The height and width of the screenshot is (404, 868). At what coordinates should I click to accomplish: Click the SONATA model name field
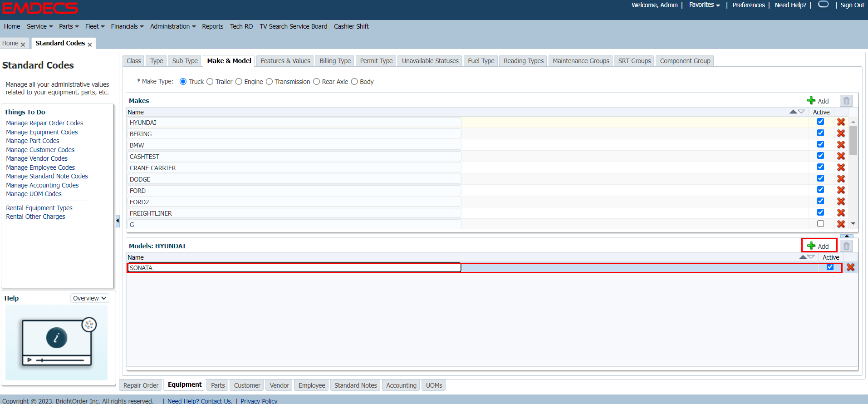tap(294, 268)
